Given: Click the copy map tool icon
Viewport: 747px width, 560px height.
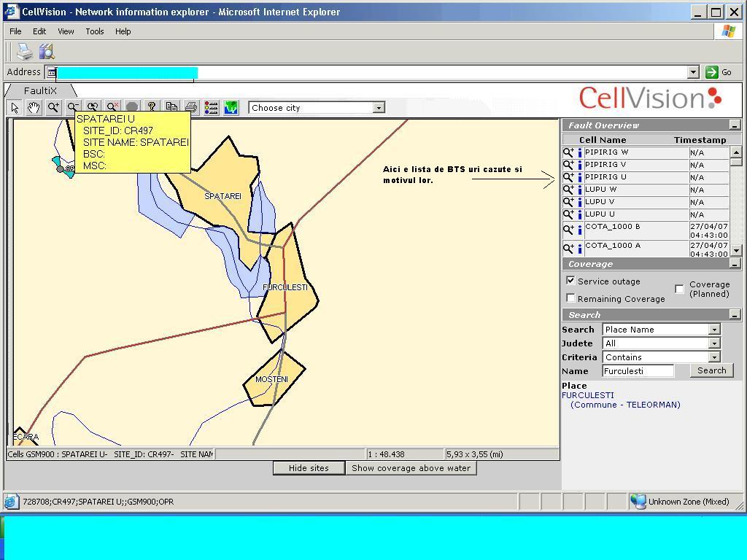Looking at the screenshot, I should (x=171, y=107).
